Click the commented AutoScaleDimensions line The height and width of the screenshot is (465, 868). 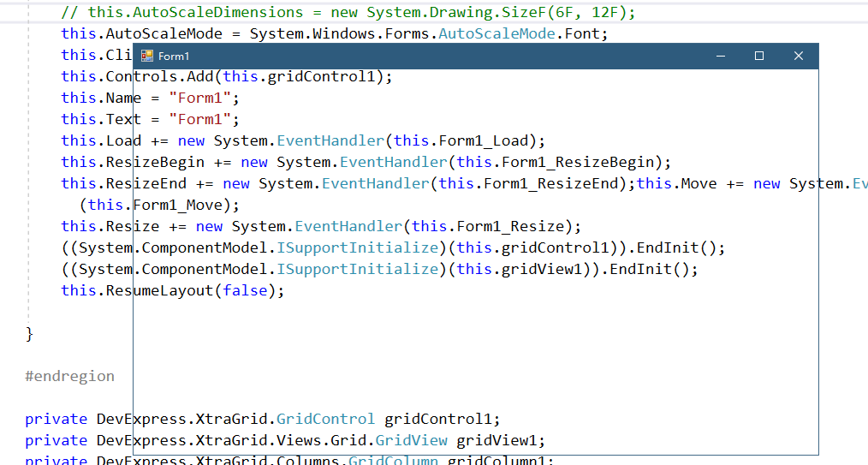click(342, 13)
